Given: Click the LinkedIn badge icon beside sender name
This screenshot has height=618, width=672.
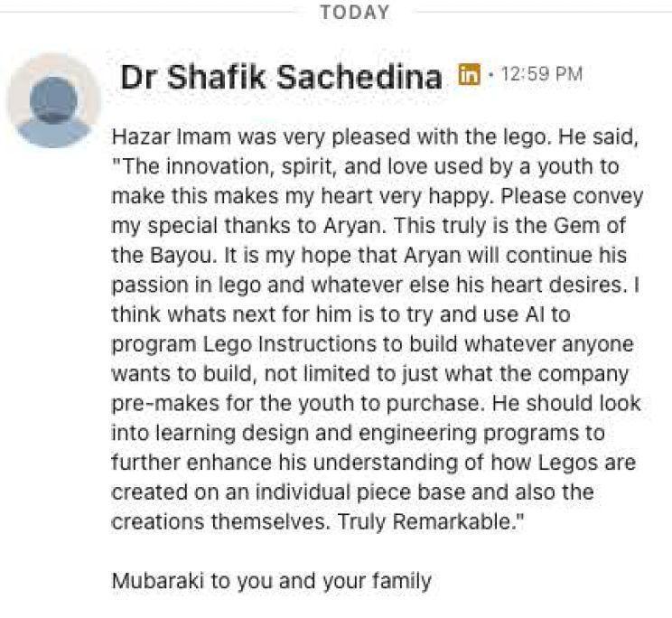Looking at the screenshot, I should point(468,75).
